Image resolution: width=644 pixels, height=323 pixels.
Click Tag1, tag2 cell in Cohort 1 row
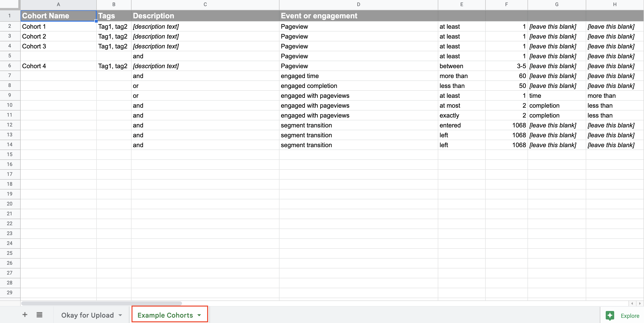(114, 26)
